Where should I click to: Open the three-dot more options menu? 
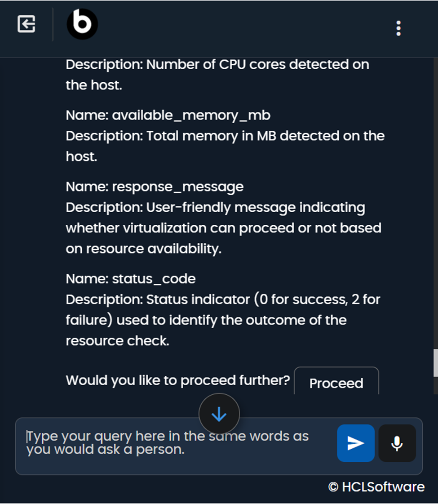[398, 28]
